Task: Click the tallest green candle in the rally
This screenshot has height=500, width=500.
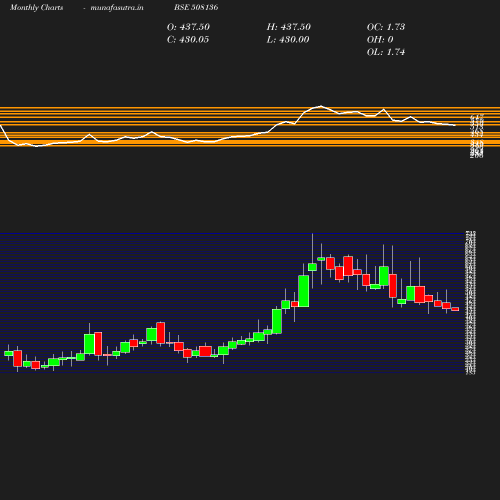Action: click(x=304, y=291)
